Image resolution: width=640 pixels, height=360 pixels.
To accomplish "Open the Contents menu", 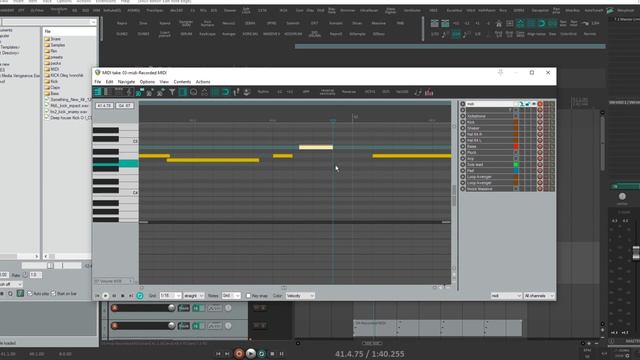I will (182, 82).
